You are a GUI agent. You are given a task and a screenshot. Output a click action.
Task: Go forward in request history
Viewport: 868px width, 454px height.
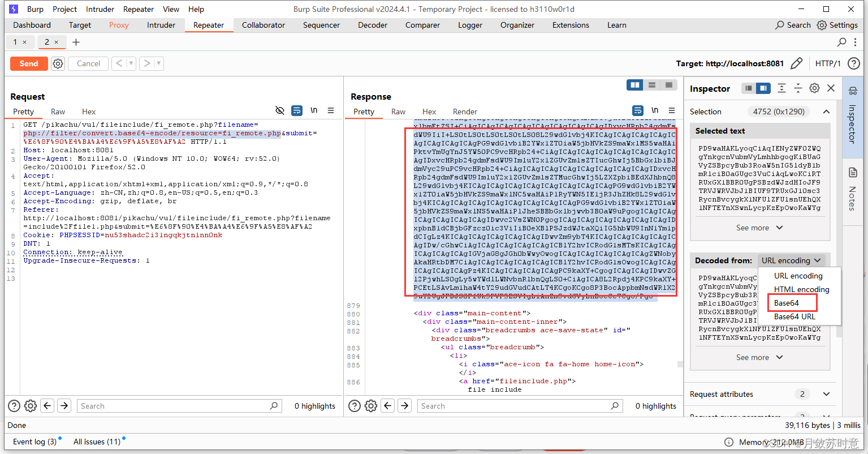pyautogui.click(x=146, y=63)
